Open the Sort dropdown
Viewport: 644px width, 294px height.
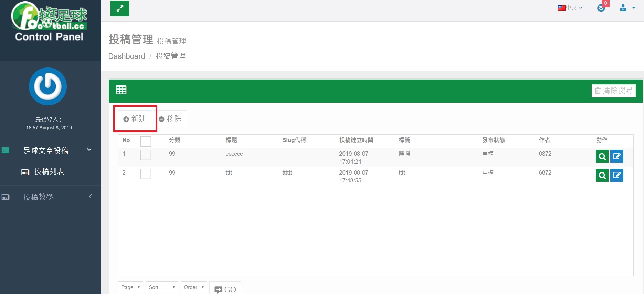pyautogui.click(x=162, y=287)
